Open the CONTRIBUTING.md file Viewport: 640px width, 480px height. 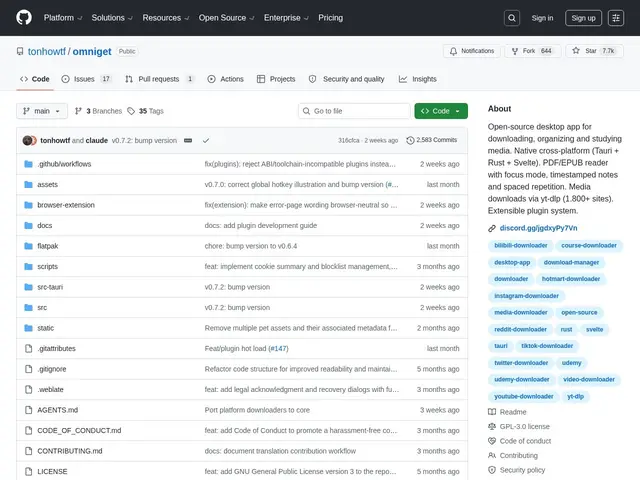pos(70,451)
